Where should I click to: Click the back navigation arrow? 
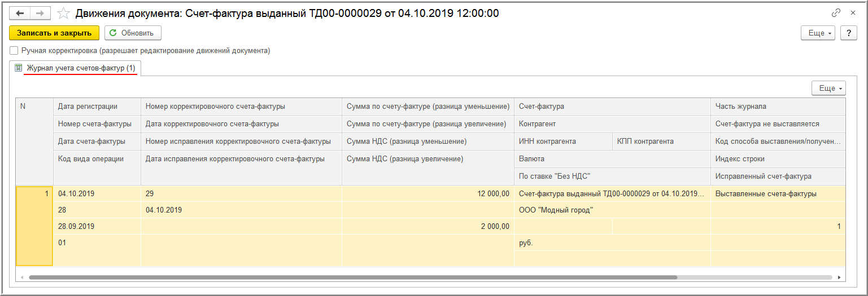pos(20,13)
